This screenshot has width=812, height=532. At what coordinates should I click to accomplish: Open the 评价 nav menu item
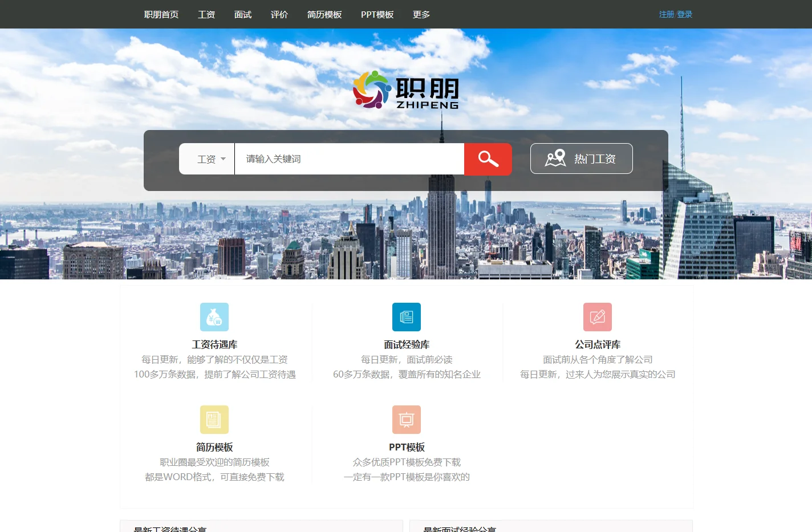coord(279,14)
